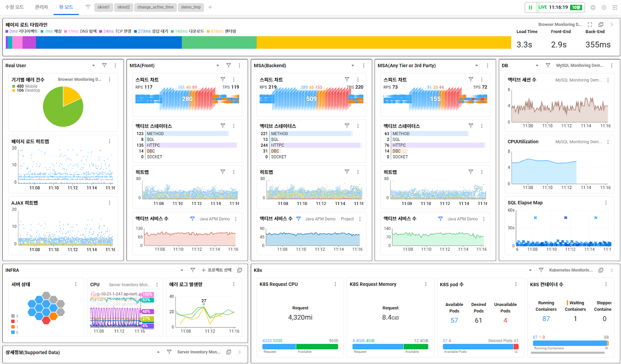Expand 상세정보(Supported Data) panel with the triangle

[x=158, y=352]
